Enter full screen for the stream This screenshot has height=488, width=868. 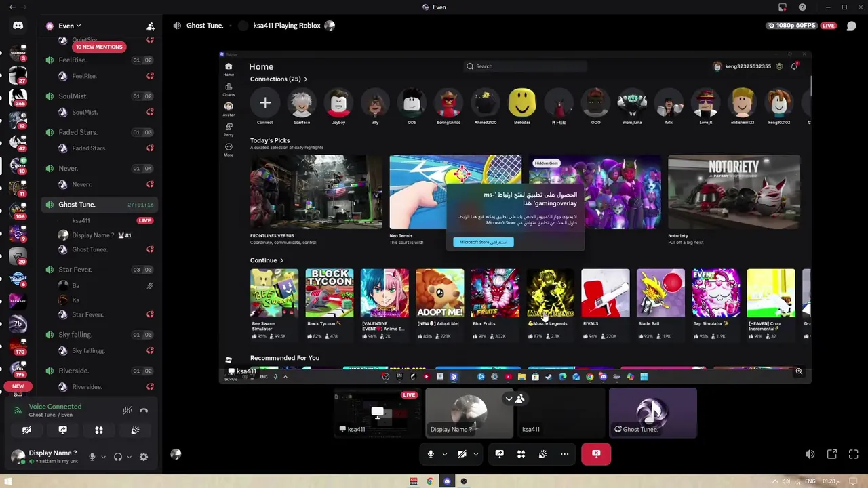(854, 454)
